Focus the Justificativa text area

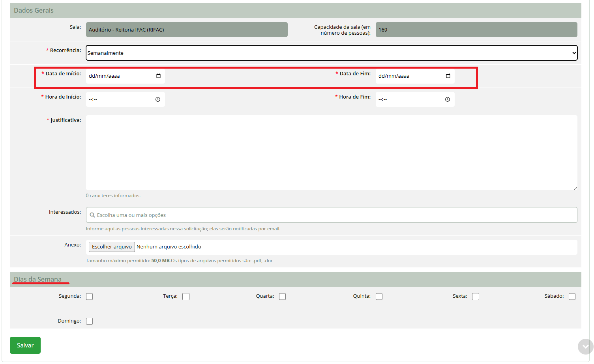tap(332, 153)
